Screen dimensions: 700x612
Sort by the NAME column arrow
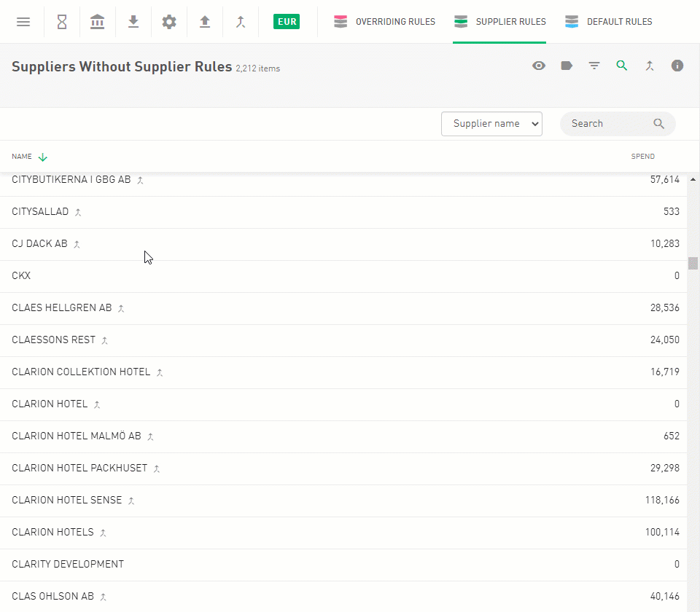click(43, 157)
